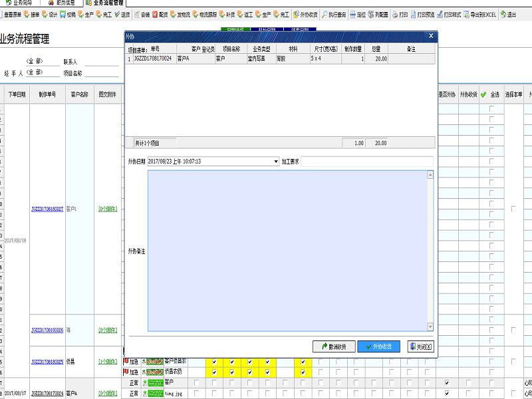Viewport: 532px width, 399px height.
Task: Click the 退出 exit toolbar icon
Action: [508, 14]
